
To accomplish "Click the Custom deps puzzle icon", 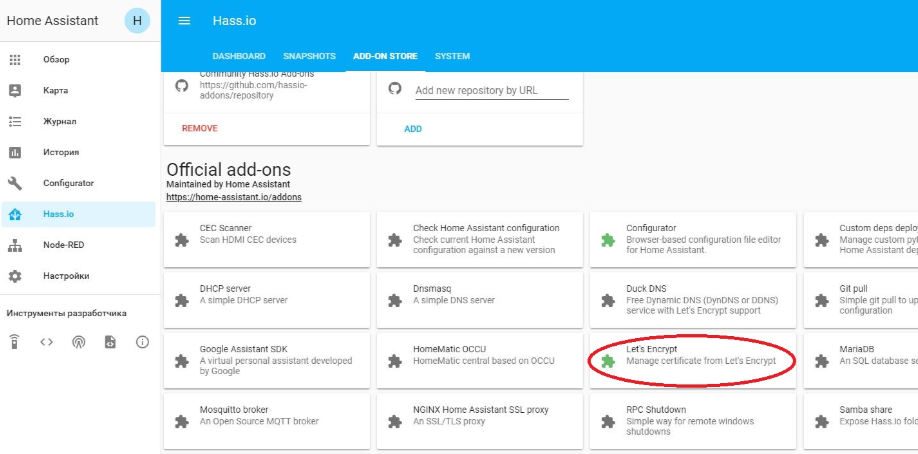I will (x=821, y=240).
